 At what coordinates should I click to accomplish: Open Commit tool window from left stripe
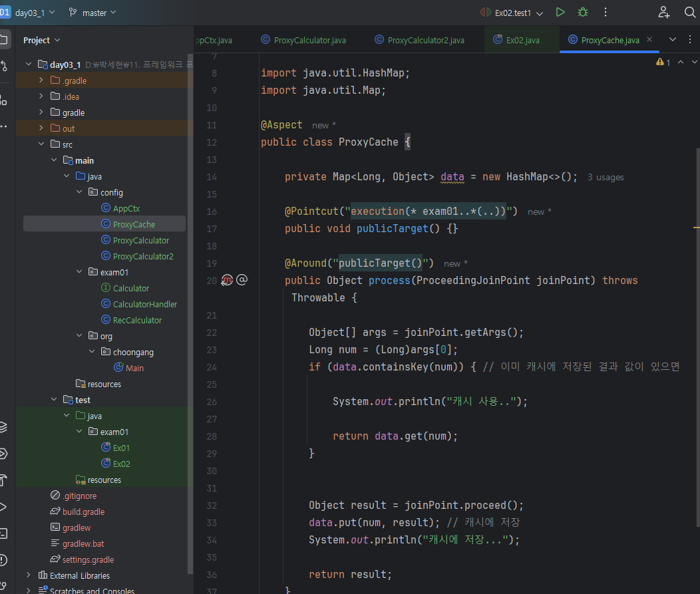3,67
